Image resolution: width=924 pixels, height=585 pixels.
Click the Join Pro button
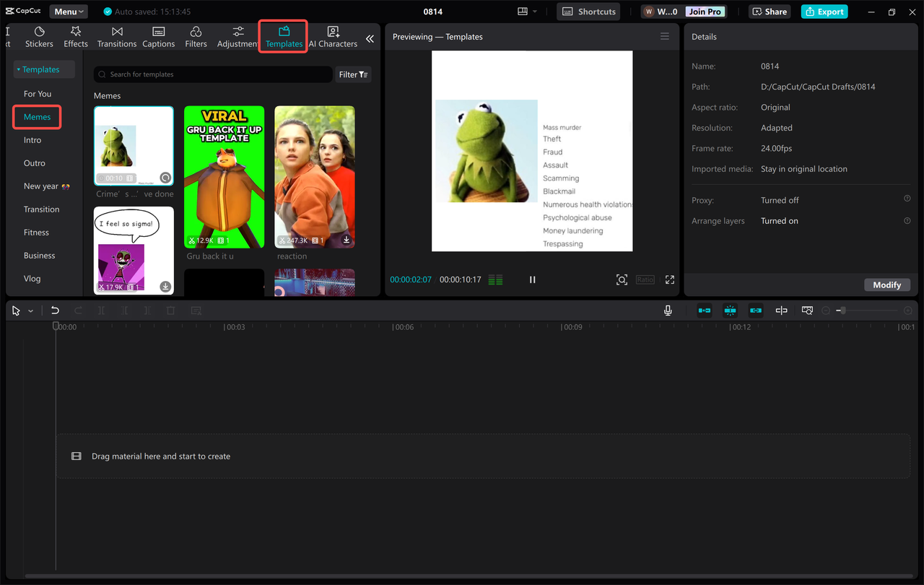tap(705, 11)
